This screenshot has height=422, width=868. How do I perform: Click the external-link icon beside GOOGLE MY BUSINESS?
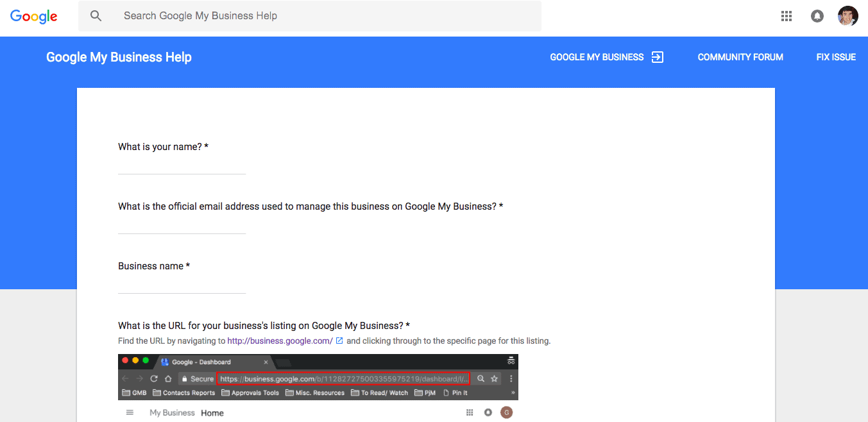[657, 56]
